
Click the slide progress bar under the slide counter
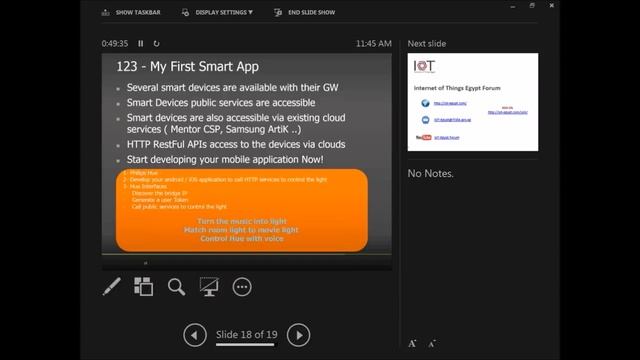click(x=247, y=345)
